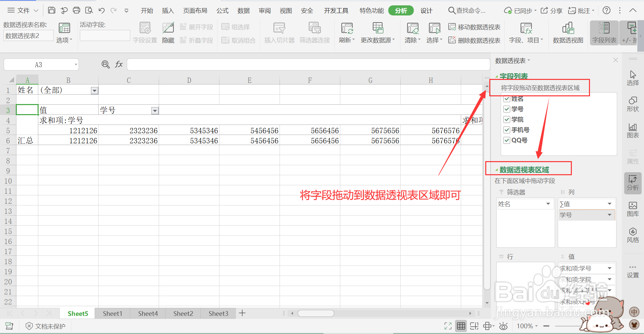The width and height of the screenshot is (644, 334).
Task: Switch to Sheet1 worksheet tab
Action: (112, 314)
